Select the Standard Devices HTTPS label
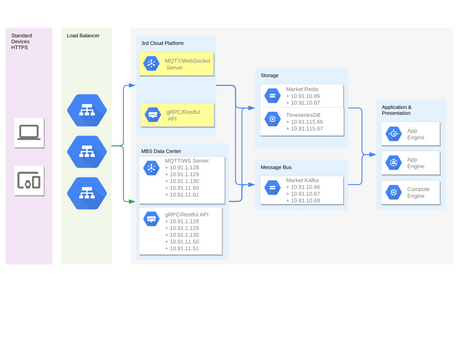Screen dimensions: 466x360 coord(21,41)
